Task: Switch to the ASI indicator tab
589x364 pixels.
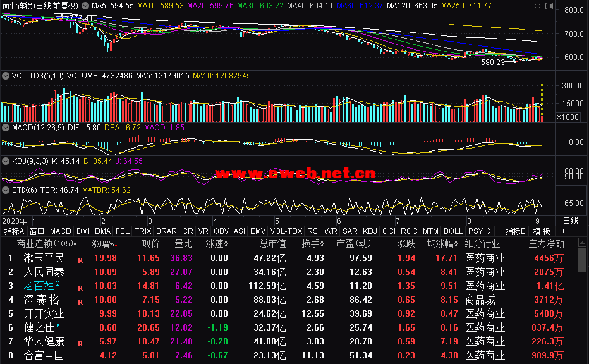Action: [x=240, y=231]
